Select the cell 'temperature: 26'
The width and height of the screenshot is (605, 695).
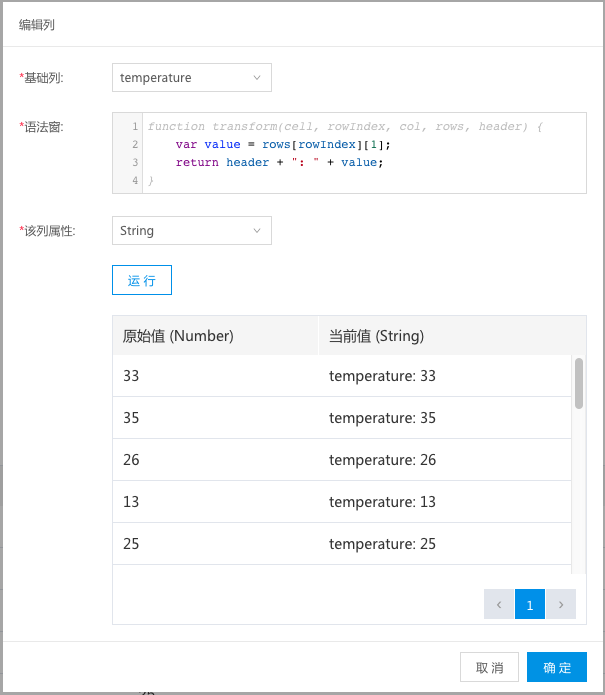click(382, 460)
